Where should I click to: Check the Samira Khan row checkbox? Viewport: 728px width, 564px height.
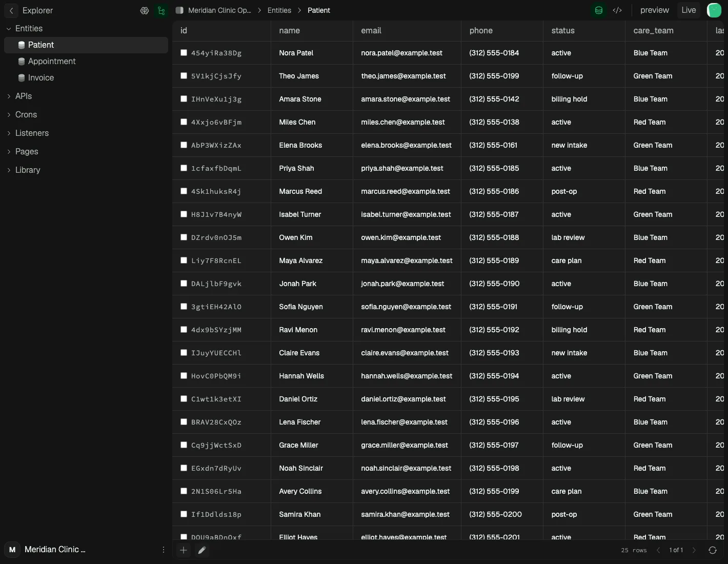184,514
